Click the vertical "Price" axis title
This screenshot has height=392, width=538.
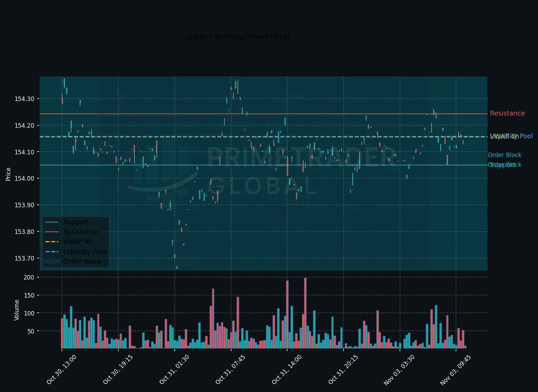tap(8, 174)
